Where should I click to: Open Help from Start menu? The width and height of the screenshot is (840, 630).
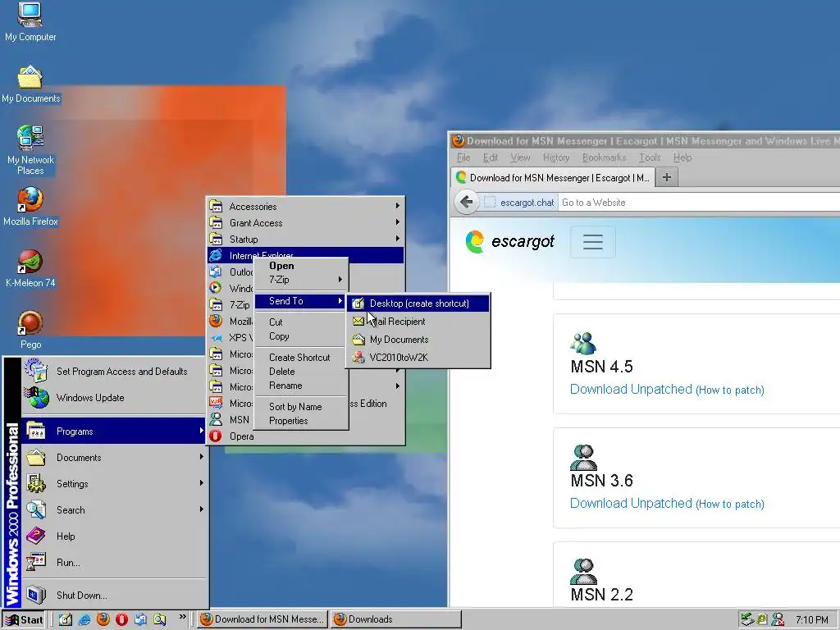[x=113, y=536]
